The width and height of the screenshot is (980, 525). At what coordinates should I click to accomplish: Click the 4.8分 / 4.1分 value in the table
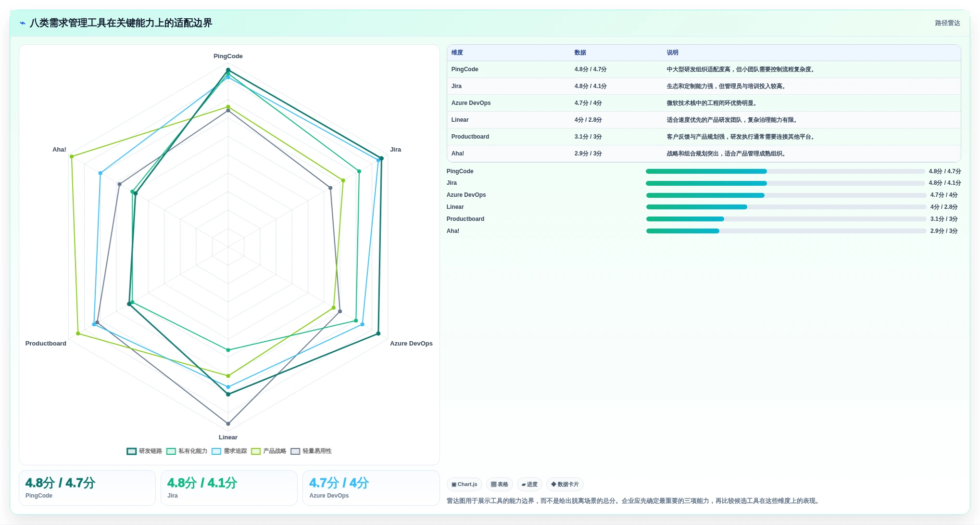(x=591, y=86)
